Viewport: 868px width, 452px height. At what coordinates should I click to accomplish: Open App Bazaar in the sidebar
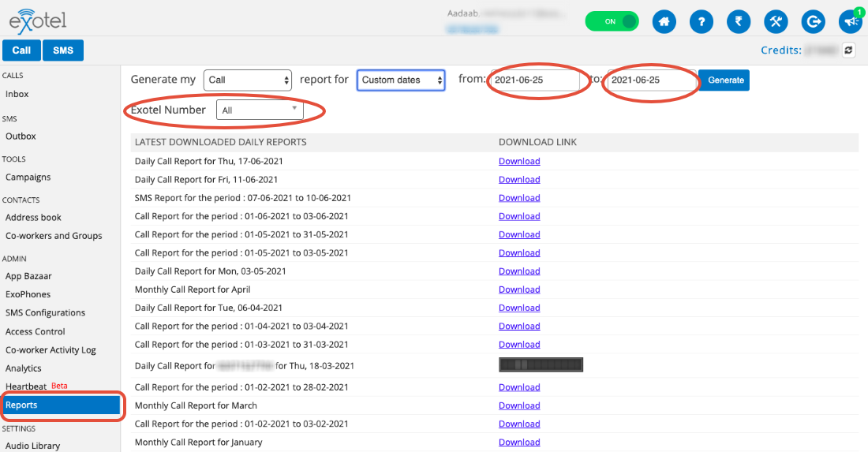[x=28, y=276]
